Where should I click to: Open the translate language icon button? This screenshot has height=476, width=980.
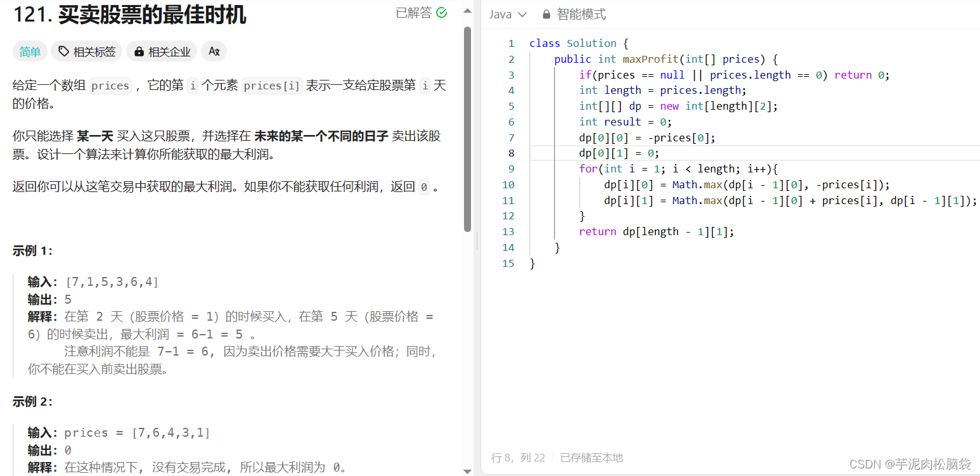214,51
